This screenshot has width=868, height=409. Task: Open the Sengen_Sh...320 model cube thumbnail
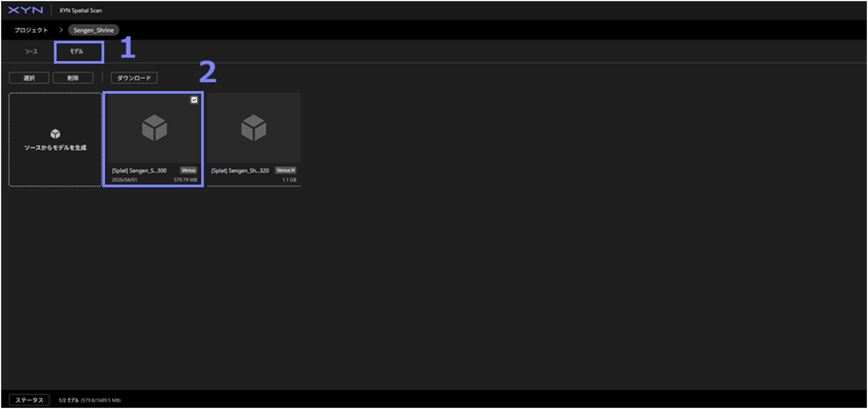point(254,128)
